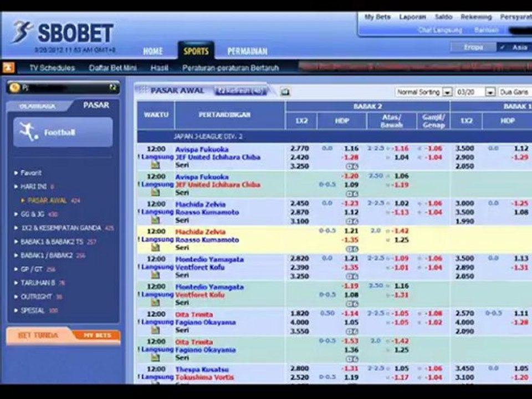Click My Bets link at top
This screenshot has height=399, width=532.
377,17
